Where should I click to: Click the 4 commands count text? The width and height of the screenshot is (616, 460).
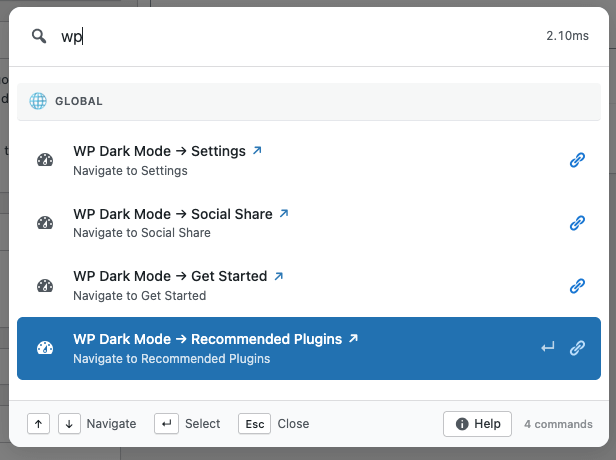(558, 424)
